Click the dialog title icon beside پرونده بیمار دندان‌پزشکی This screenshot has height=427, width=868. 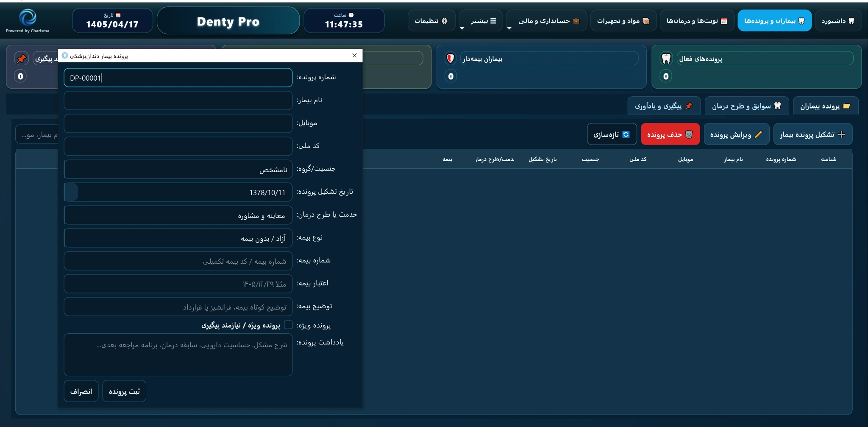(x=65, y=56)
